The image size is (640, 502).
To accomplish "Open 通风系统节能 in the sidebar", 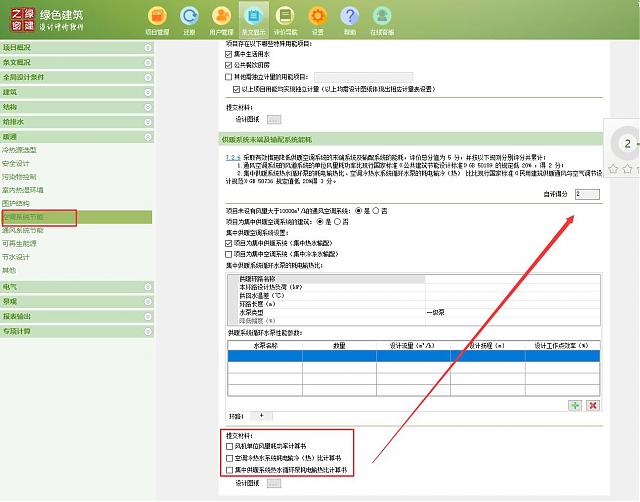I will tap(23, 231).
